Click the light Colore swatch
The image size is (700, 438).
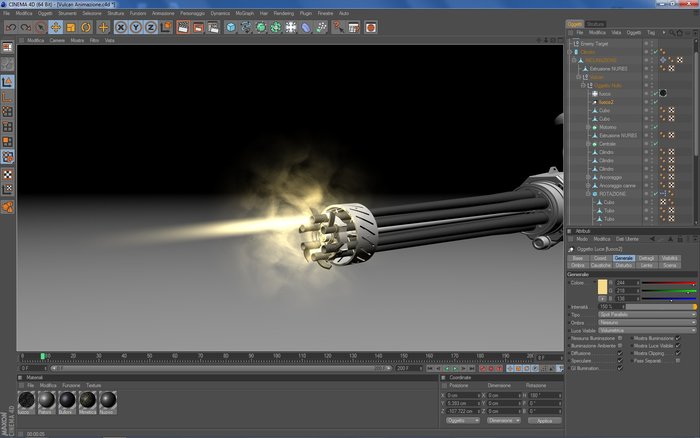[x=602, y=287]
